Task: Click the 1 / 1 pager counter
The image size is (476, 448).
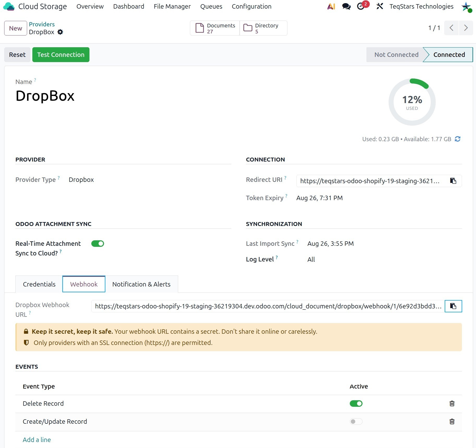Action: pyautogui.click(x=434, y=28)
